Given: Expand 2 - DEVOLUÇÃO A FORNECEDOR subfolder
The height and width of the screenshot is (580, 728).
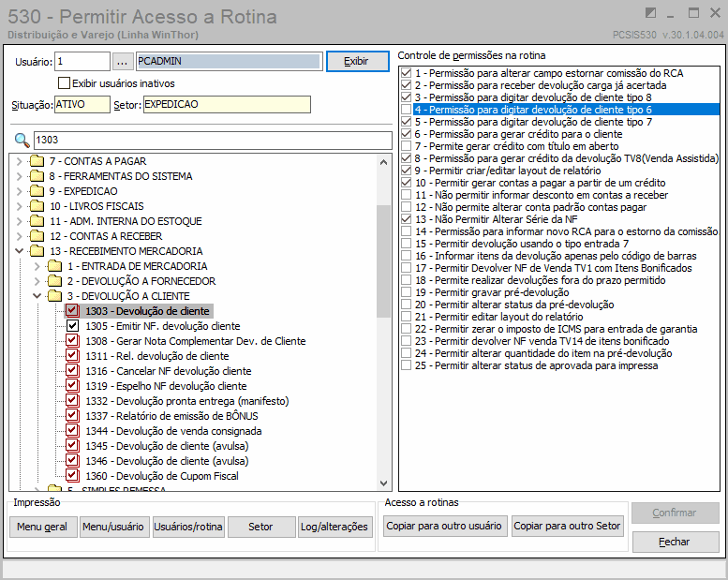Looking at the screenshot, I should 37,281.
